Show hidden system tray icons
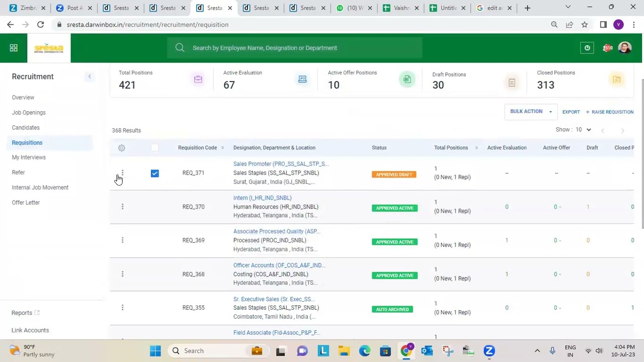 pyautogui.click(x=537, y=351)
